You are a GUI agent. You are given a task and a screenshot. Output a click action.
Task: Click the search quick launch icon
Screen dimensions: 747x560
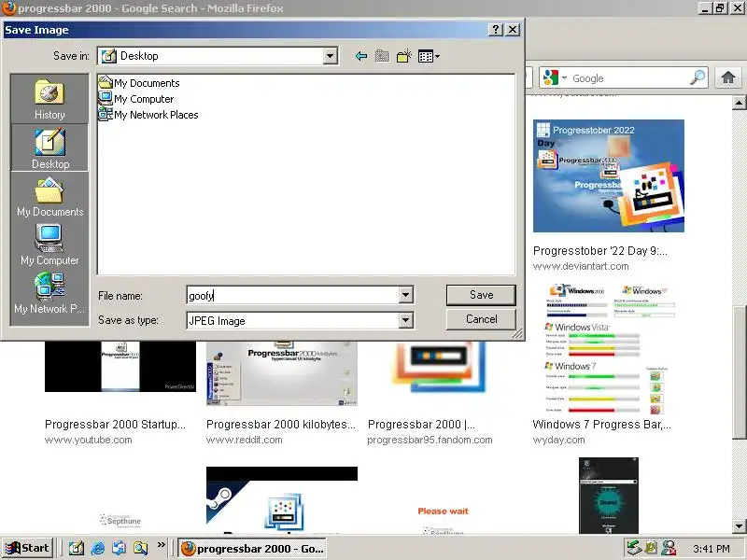pyautogui.click(x=141, y=548)
